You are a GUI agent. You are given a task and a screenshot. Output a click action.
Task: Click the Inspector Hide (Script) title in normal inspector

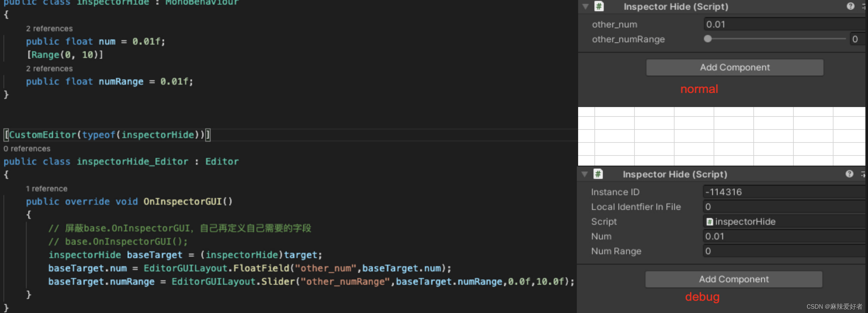click(676, 7)
